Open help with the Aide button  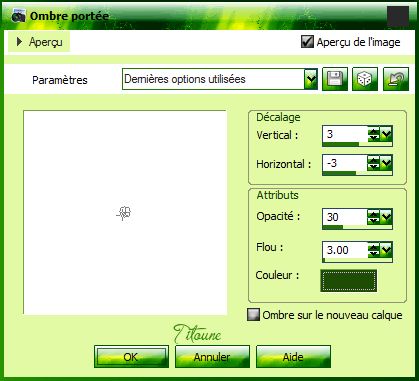point(293,357)
